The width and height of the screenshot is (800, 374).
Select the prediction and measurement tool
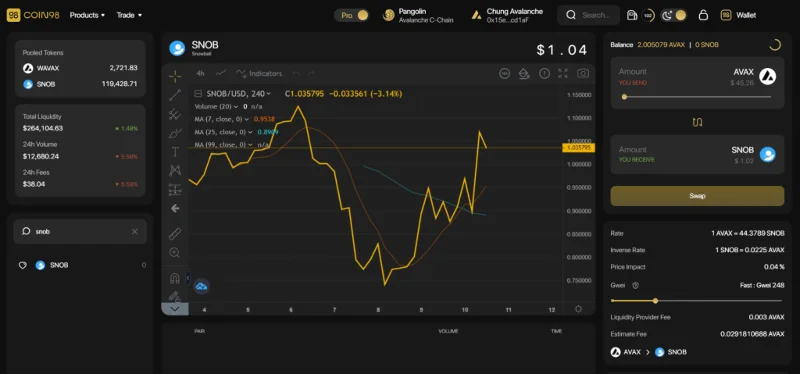coord(175,190)
